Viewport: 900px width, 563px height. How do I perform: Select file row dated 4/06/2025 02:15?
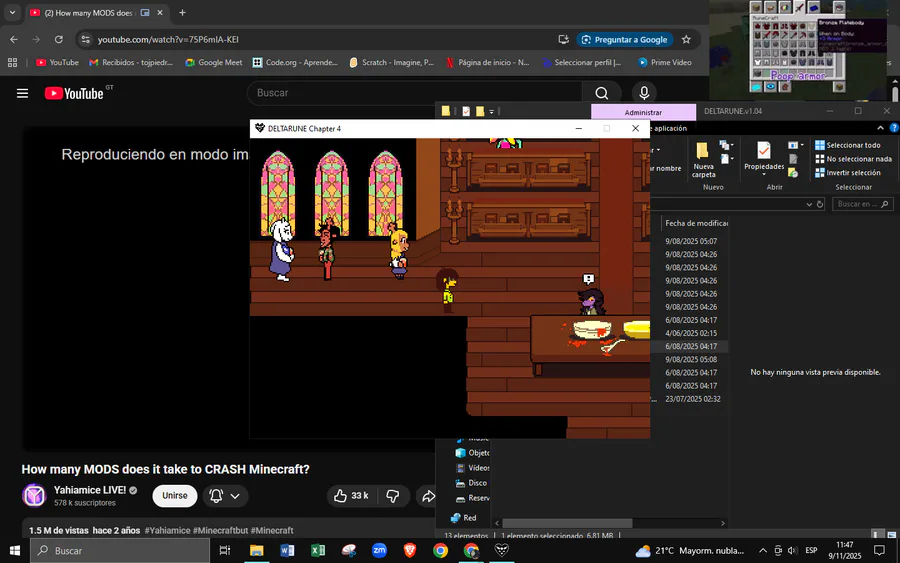691,333
